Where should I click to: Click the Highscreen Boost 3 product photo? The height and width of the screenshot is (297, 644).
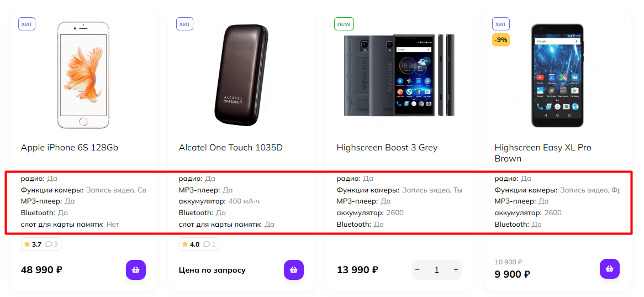pyautogui.click(x=399, y=75)
